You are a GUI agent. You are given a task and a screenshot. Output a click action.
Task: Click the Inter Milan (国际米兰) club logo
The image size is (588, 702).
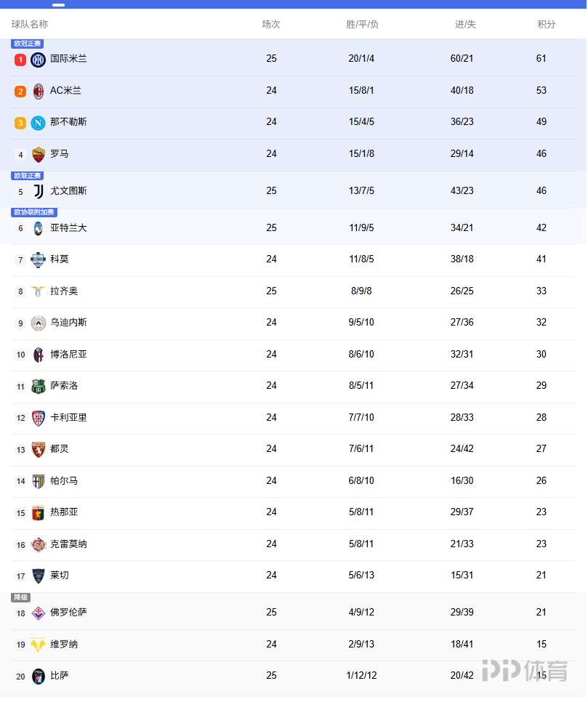tap(39, 60)
